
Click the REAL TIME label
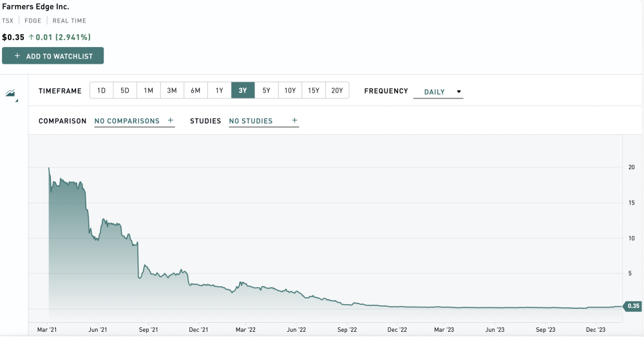pos(70,21)
